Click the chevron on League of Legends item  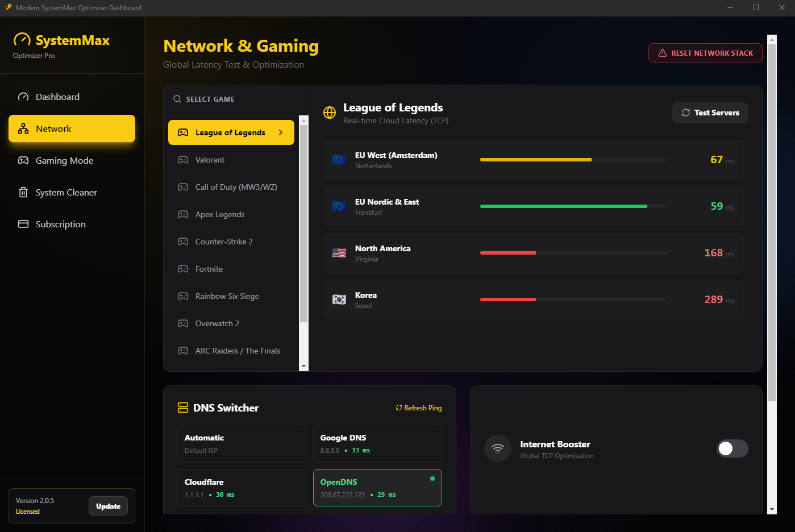tap(281, 132)
